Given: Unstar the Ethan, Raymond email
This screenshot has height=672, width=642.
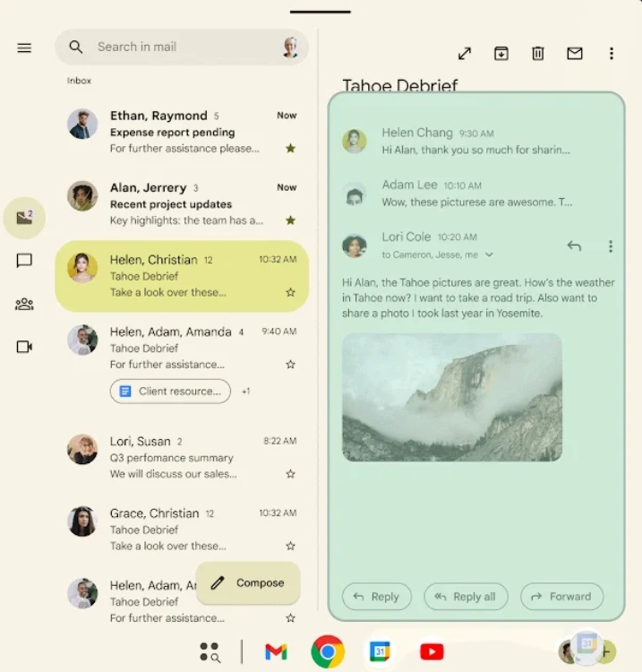Looking at the screenshot, I should point(290,148).
